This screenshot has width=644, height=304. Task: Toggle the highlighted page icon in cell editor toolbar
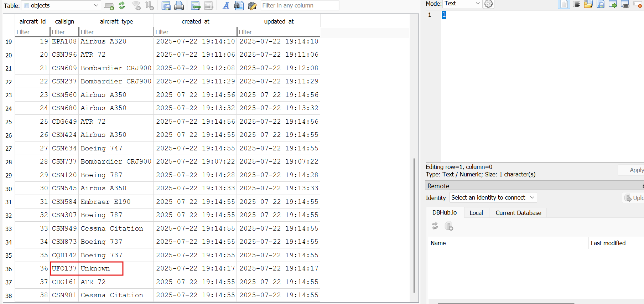[564, 4]
